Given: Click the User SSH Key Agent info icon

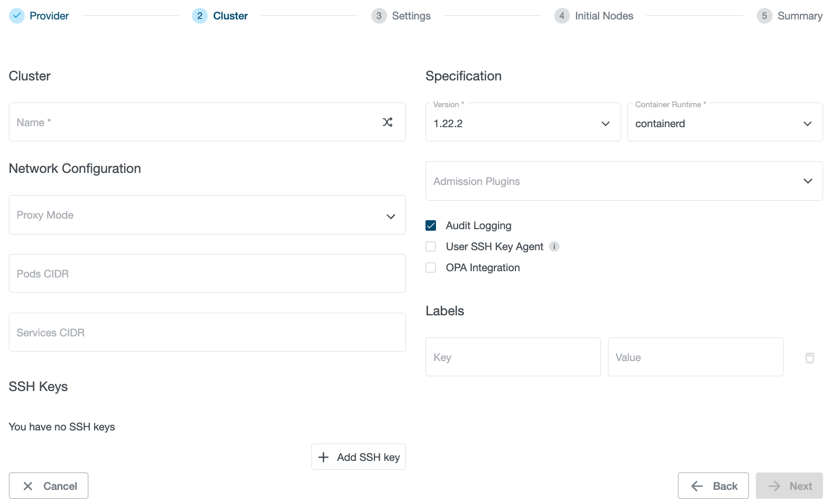Looking at the screenshot, I should [x=554, y=246].
